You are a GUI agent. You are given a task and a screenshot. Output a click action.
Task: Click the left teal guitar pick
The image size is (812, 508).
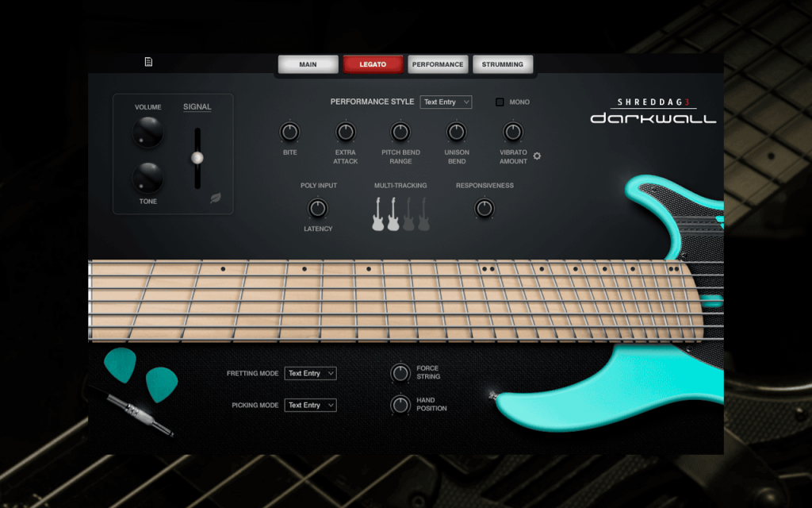[x=121, y=365]
